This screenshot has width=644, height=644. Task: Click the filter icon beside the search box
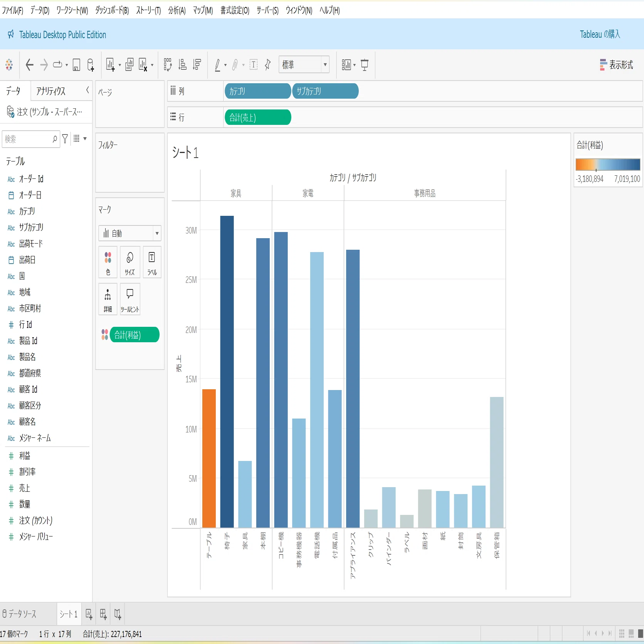pos(65,139)
